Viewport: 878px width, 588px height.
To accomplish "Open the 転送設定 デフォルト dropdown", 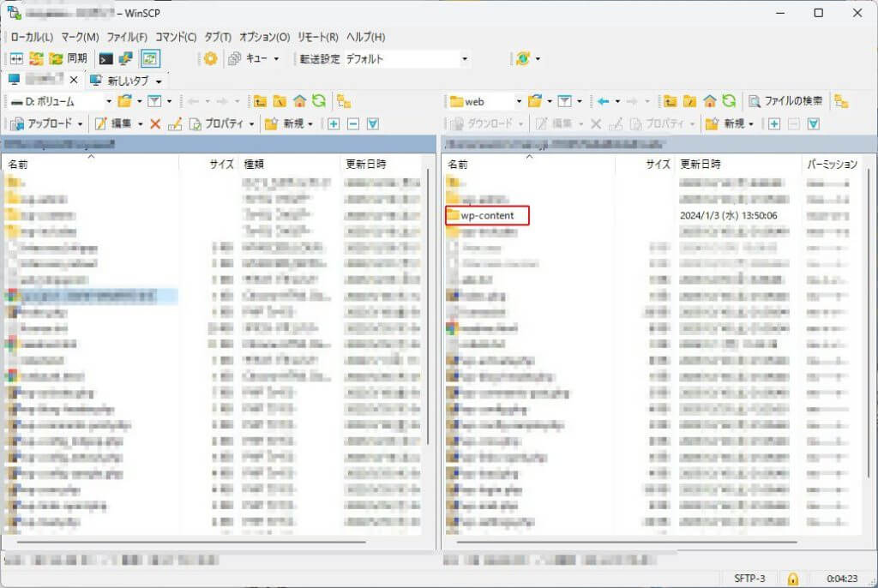I will (464, 59).
